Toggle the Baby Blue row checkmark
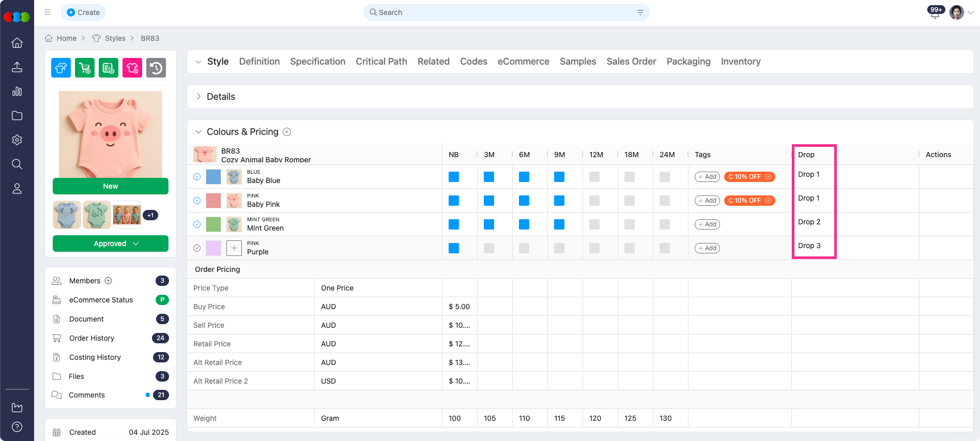The width and height of the screenshot is (980, 441). click(x=197, y=177)
